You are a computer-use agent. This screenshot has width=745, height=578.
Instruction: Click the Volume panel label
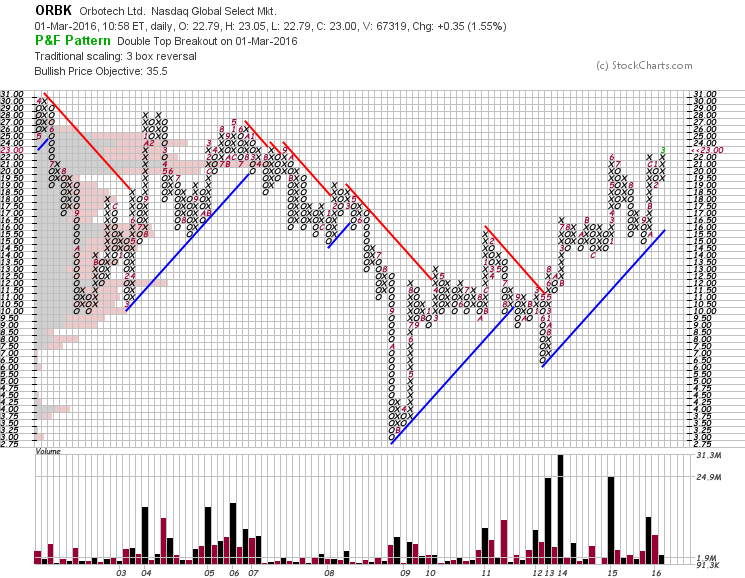click(x=48, y=451)
